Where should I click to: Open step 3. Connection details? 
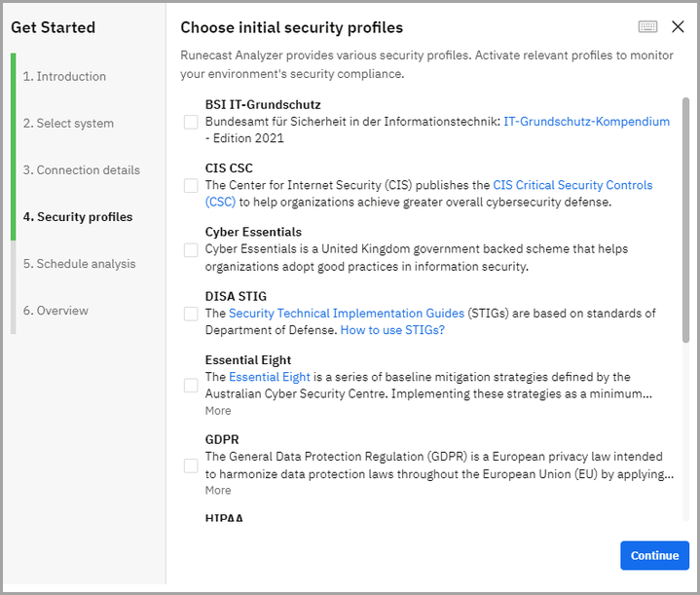(x=82, y=170)
